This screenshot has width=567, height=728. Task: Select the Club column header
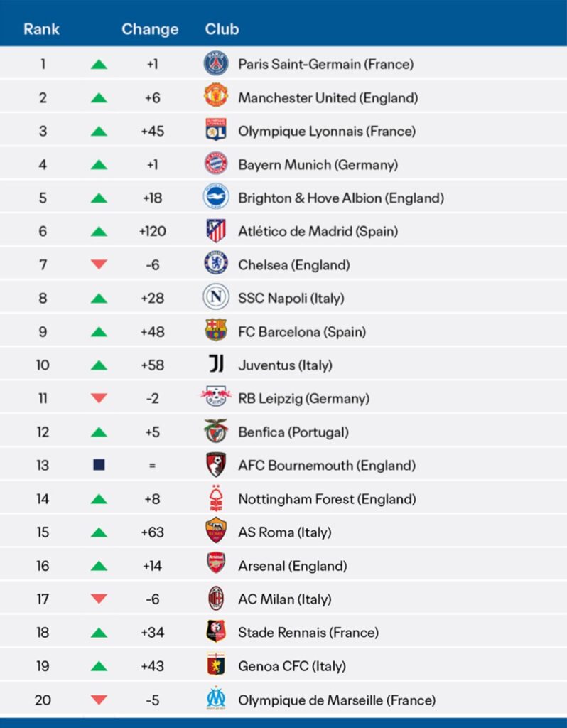[222, 29]
